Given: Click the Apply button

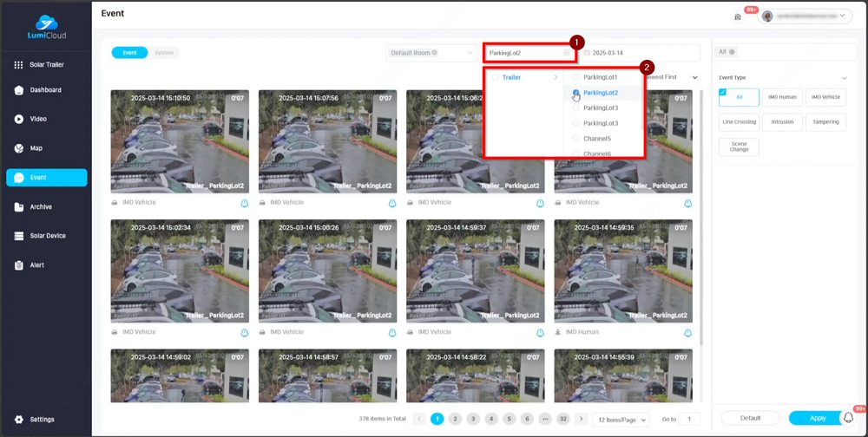Looking at the screenshot, I should pos(817,418).
